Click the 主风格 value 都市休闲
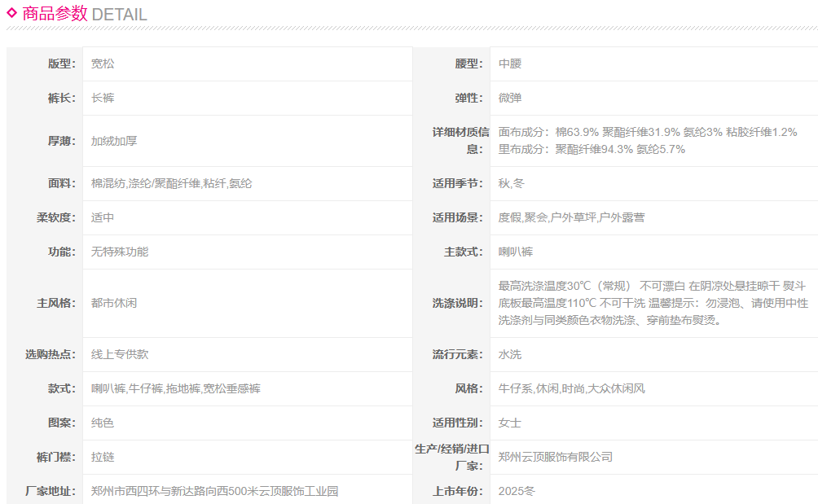818x504 pixels. pyautogui.click(x=114, y=303)
